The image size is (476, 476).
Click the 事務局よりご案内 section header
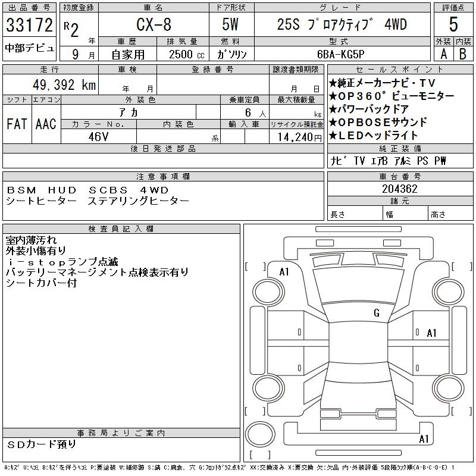[x=121, y=433]
